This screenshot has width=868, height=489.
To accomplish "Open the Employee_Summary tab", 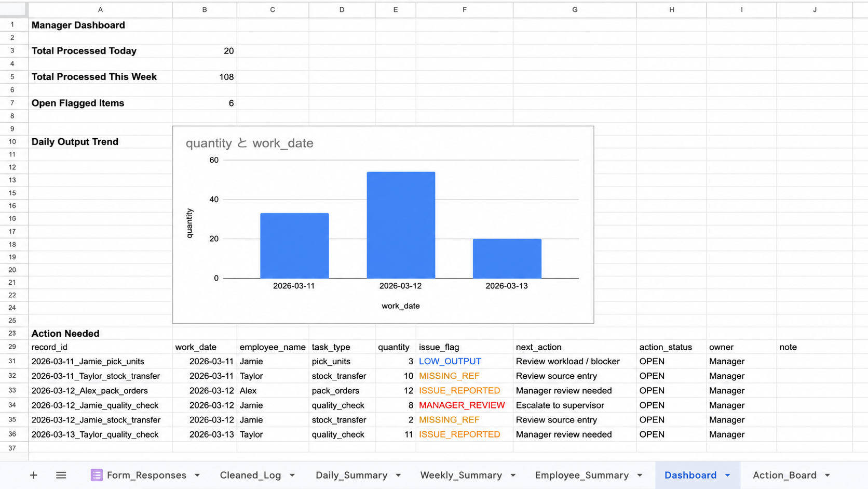I will point(581,475).
